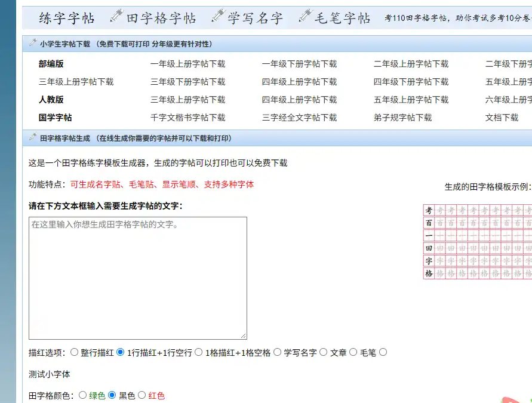
Task: Click the pencil icon beside 小学生字帖下载 header
Action: tap(33, 43)
